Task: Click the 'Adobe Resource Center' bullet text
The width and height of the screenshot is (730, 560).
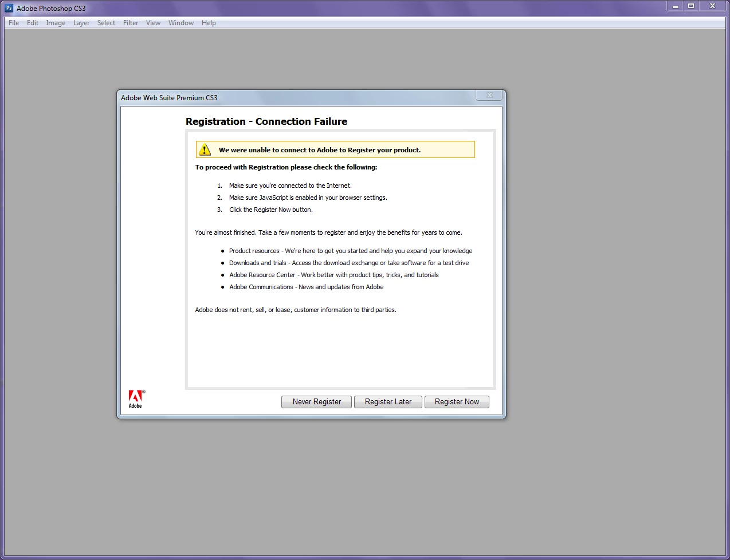Action: [x=334, y=275]
